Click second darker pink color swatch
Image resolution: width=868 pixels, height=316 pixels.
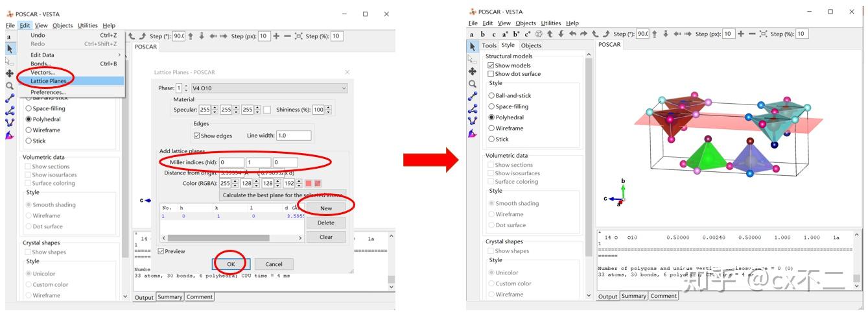318,184
